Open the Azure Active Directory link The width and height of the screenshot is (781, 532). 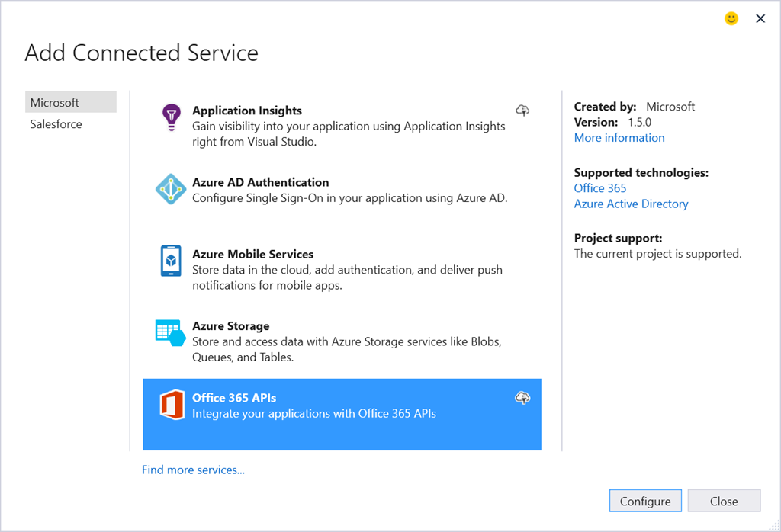coord(631,204)
